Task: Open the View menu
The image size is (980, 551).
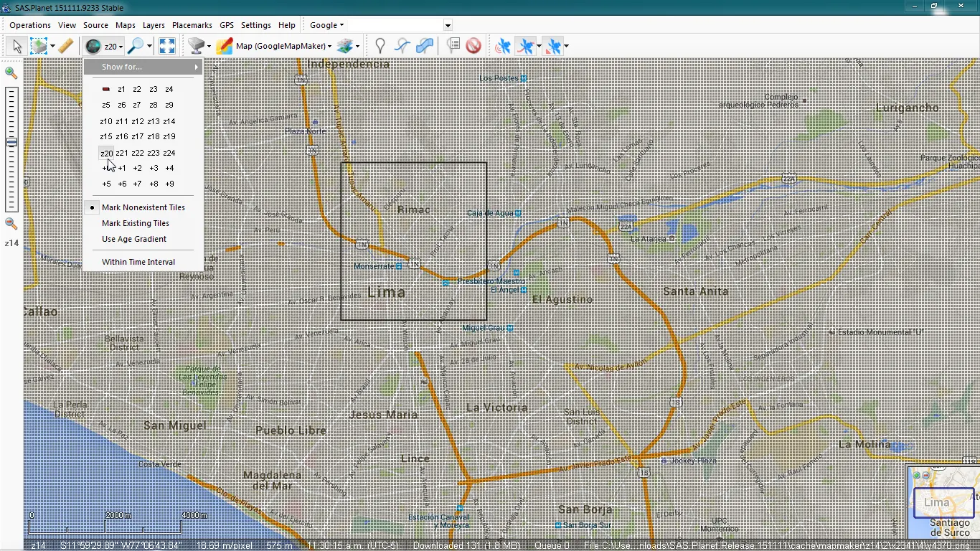Action: click(67, 25)
